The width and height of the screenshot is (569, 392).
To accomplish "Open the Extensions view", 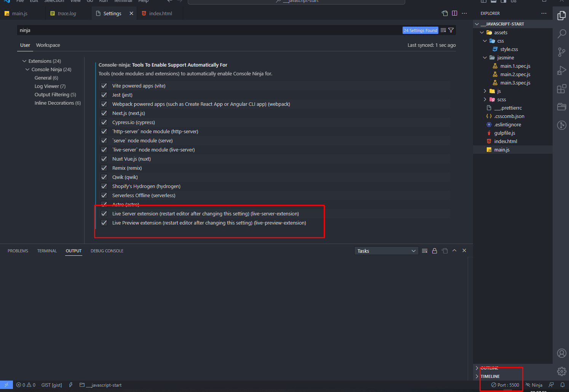I will point(561,89).
